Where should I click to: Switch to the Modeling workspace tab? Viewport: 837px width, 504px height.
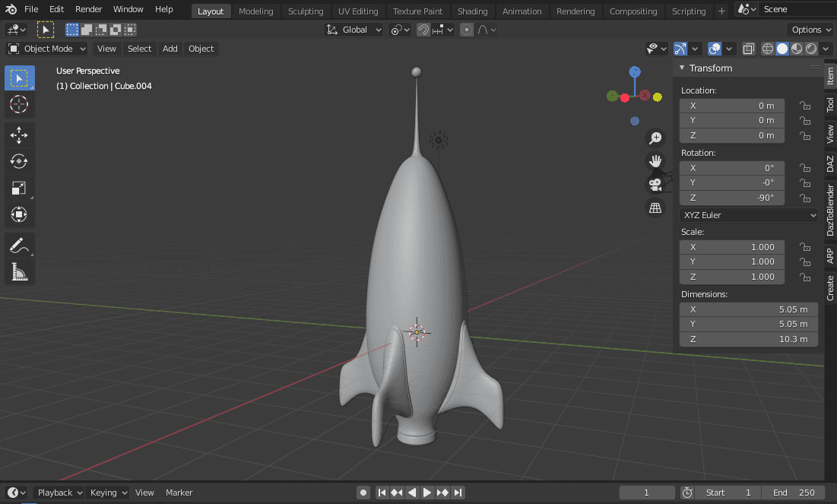(x=255, y=11)
